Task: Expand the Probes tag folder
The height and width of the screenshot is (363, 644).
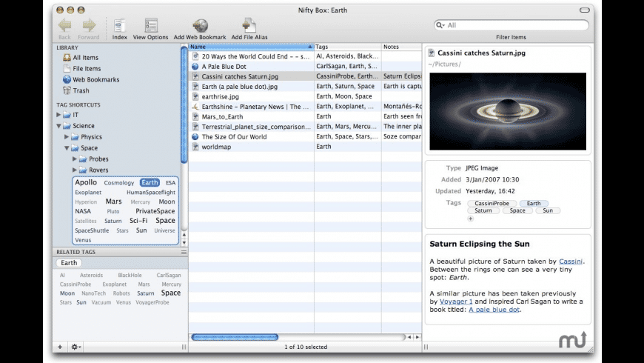Action: 75,159
